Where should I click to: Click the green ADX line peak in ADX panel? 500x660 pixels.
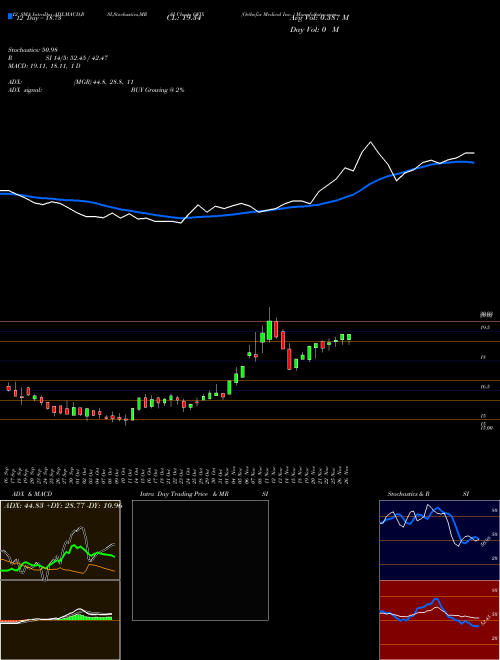pyautogui.click(x=75, y=546)
